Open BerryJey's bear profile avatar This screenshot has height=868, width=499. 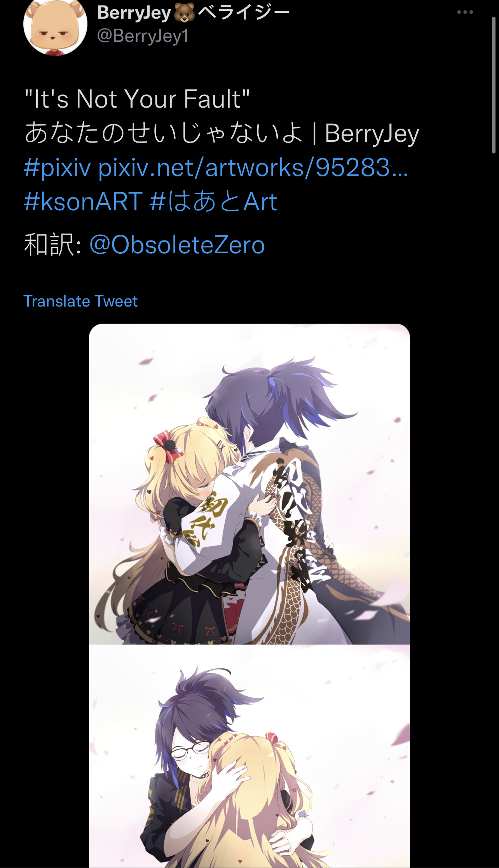click(55, 27)
